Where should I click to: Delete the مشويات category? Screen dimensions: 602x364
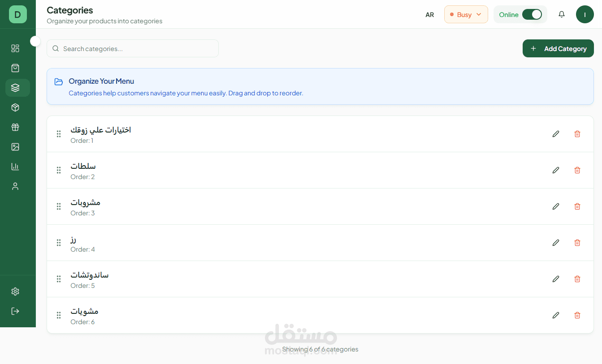[x=577, y=315]
